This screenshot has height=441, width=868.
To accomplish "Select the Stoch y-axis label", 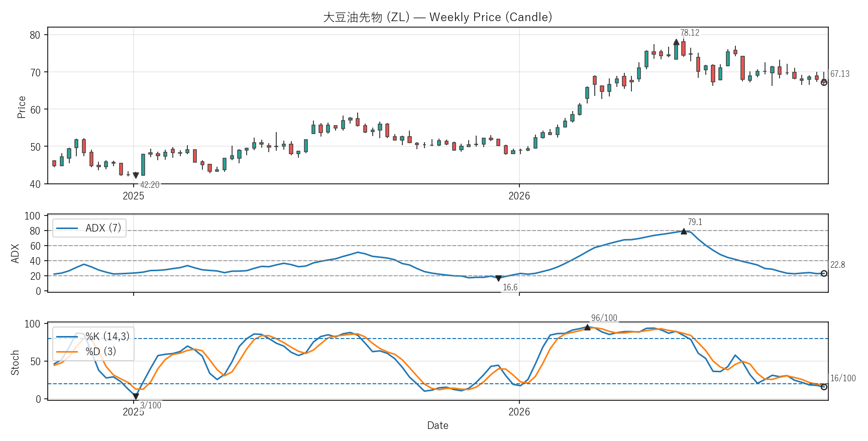I will pos(15,363).
